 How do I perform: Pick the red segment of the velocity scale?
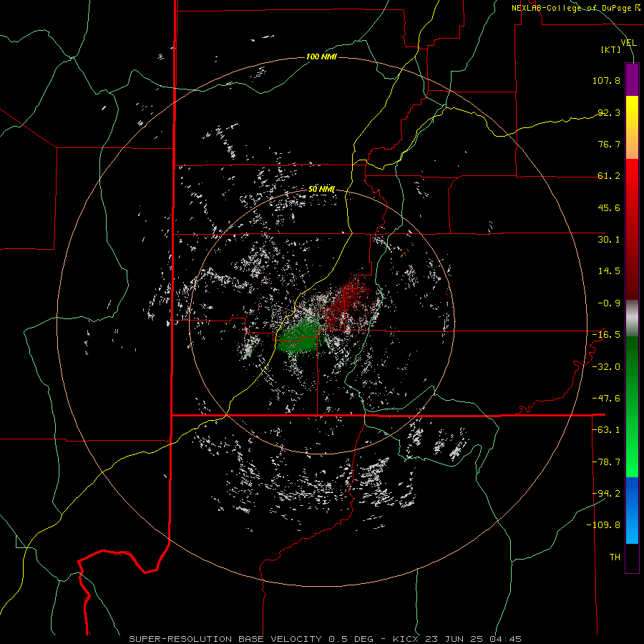click(x=632, y=229)
